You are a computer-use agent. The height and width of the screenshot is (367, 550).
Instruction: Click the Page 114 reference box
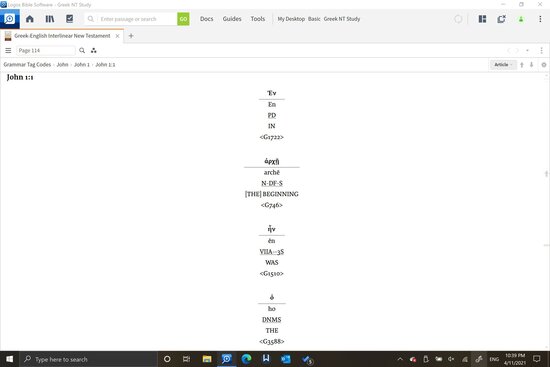tap(46, 51)
